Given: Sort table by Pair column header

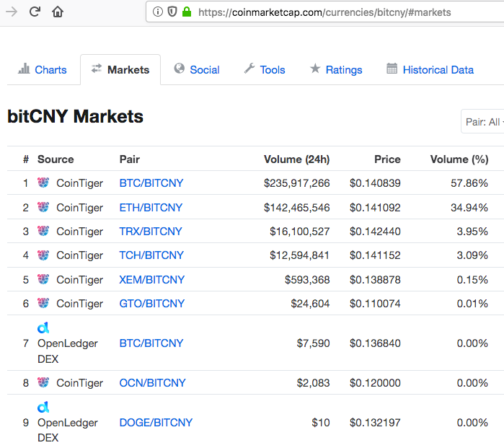Looking at the screenshot, I should click(x=130, y=159).
